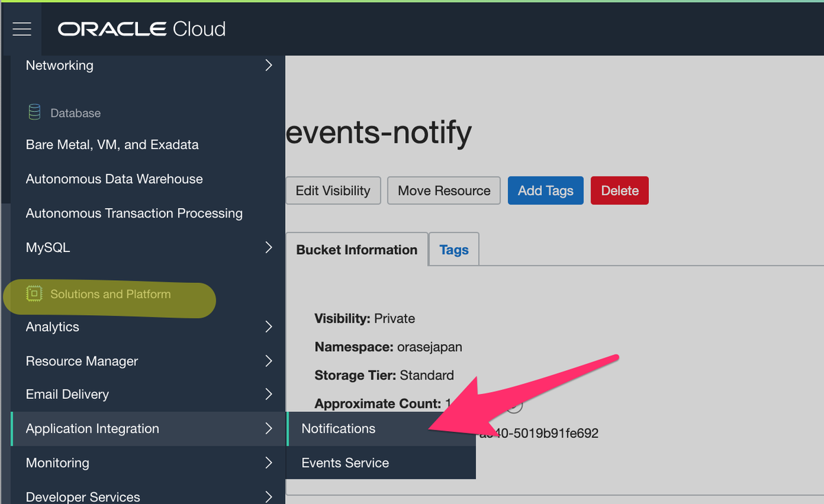This screenshot has width=824, height=504.
Task: Expand the Networking submenu arrow
Action: point(268,66)
